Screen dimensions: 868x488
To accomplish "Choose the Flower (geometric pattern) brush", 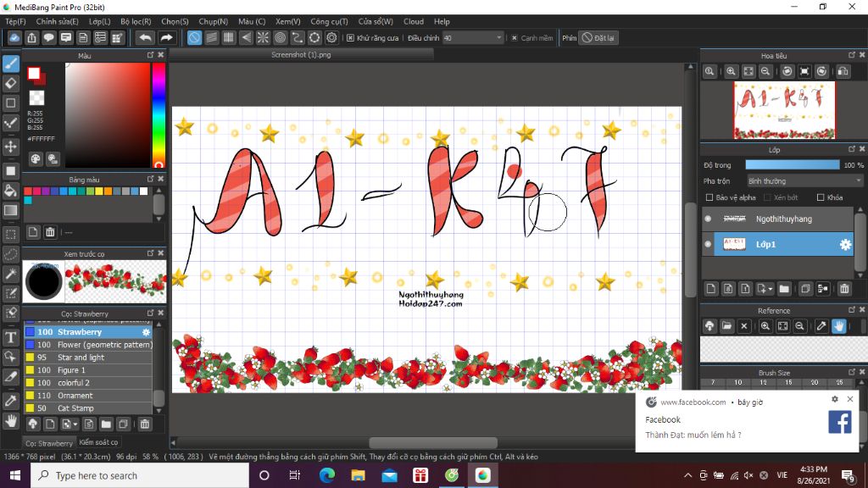I will pyautogui.click(x=88, y=345).
